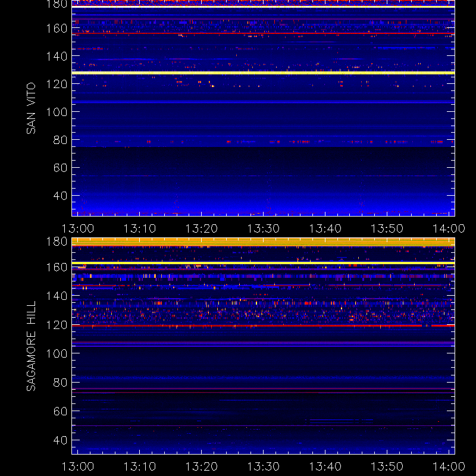The height and width of the screenshot is (476, 476).
Task: Select 140 tick label on Sagamore Hill axis
Action: click(x=57, y=296)
